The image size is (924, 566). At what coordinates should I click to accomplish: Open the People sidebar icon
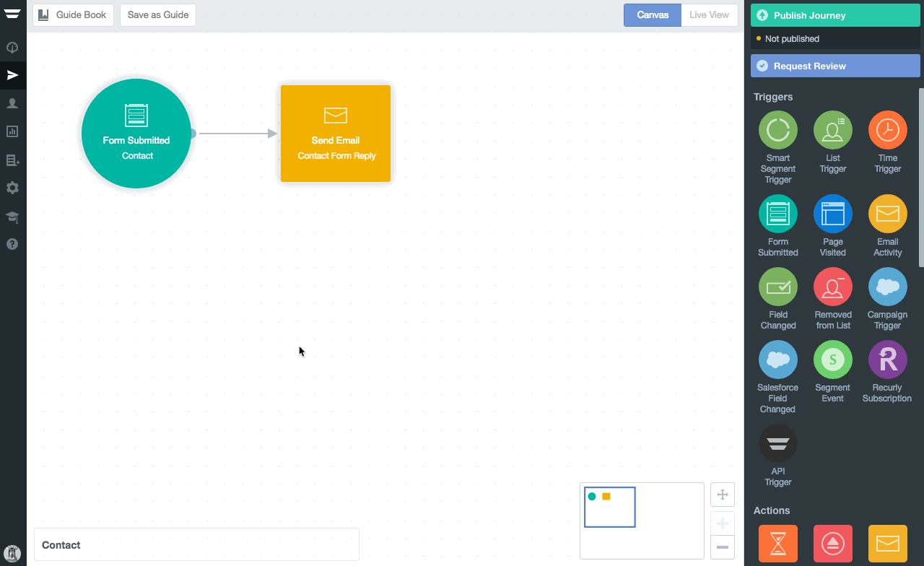12,103
